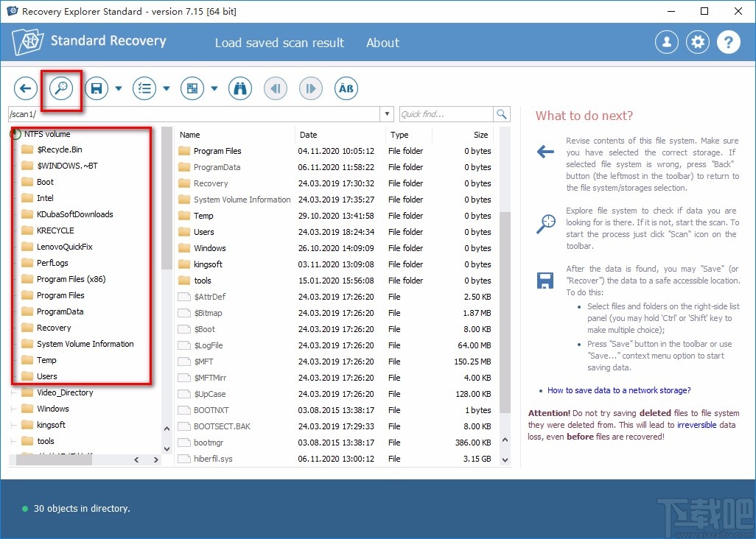Open the dropdown arrow next to Save
Viewport: 756px width, 539px height.
(x=119, y=88)
